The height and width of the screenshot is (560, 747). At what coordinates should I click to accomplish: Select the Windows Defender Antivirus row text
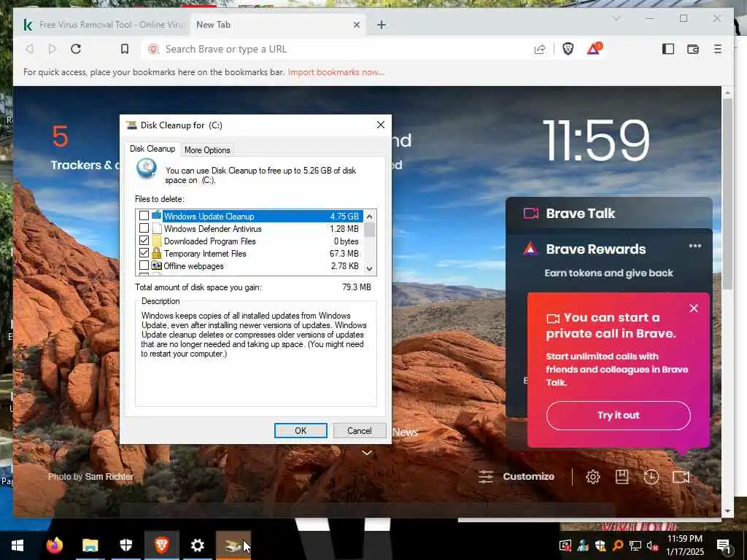212,228
